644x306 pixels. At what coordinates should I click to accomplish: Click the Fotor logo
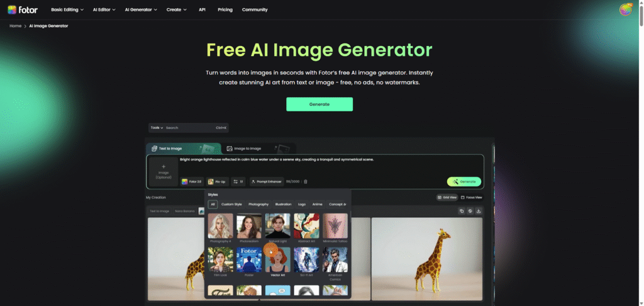point(23,9)
